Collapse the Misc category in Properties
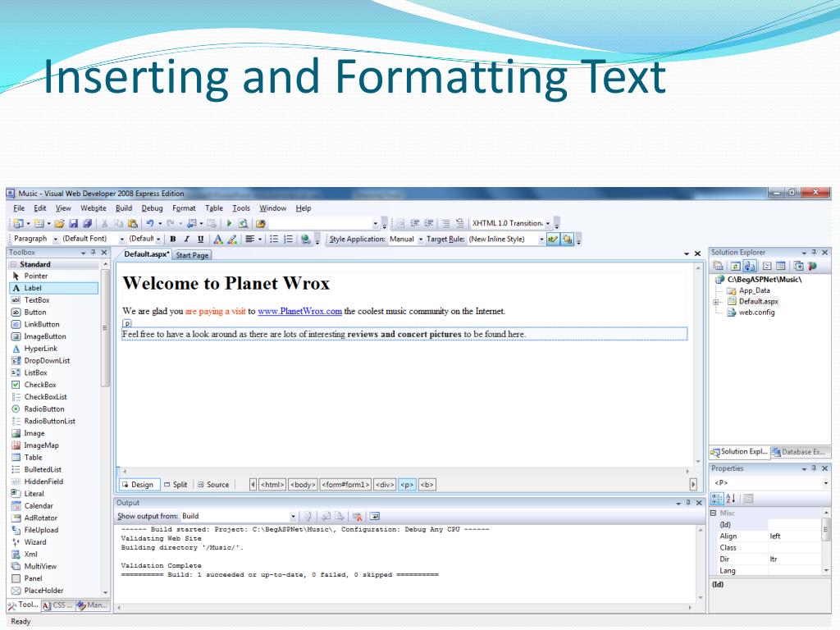The height and width of the screenshot is (630, 840). pyautogui.click(x=713, y=514)
